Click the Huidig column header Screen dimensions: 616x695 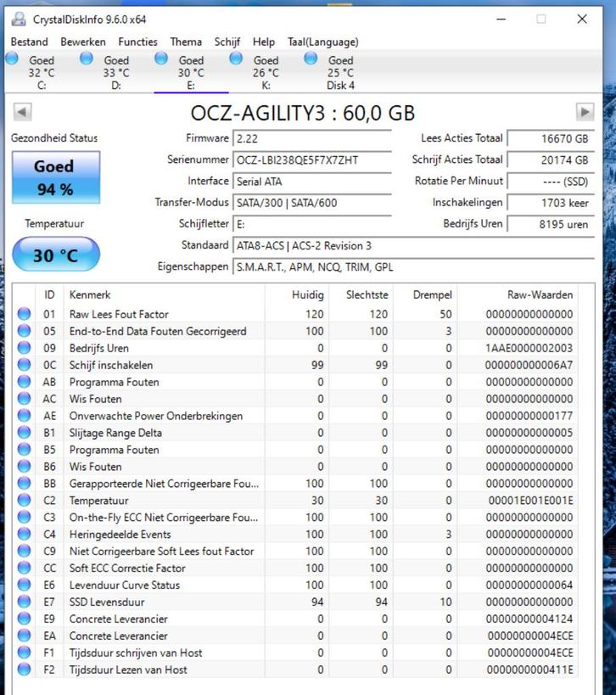coord(297,294)
